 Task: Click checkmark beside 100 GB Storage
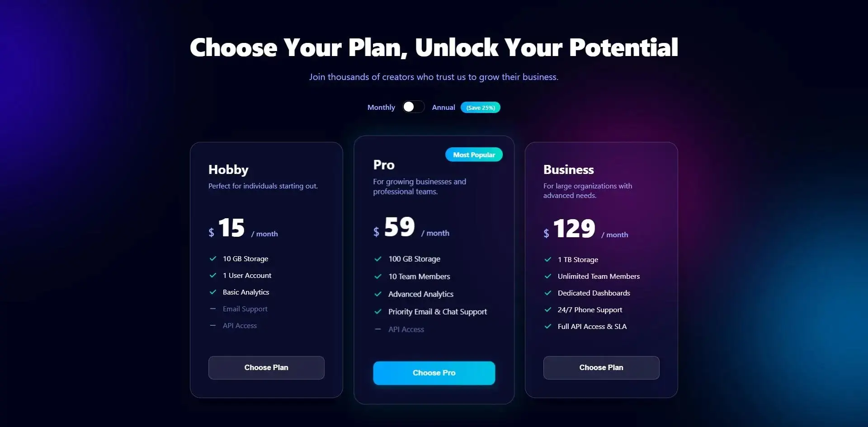pos(378,259)
